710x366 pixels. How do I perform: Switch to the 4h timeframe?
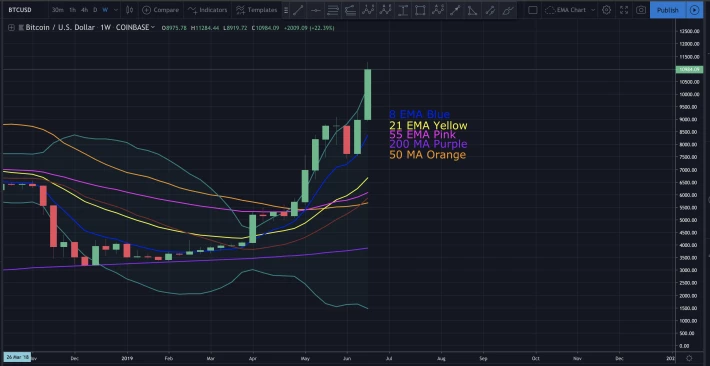(84, 10)
